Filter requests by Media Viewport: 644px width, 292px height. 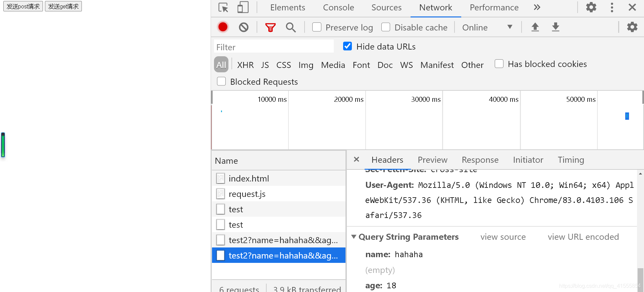point(333,65)
